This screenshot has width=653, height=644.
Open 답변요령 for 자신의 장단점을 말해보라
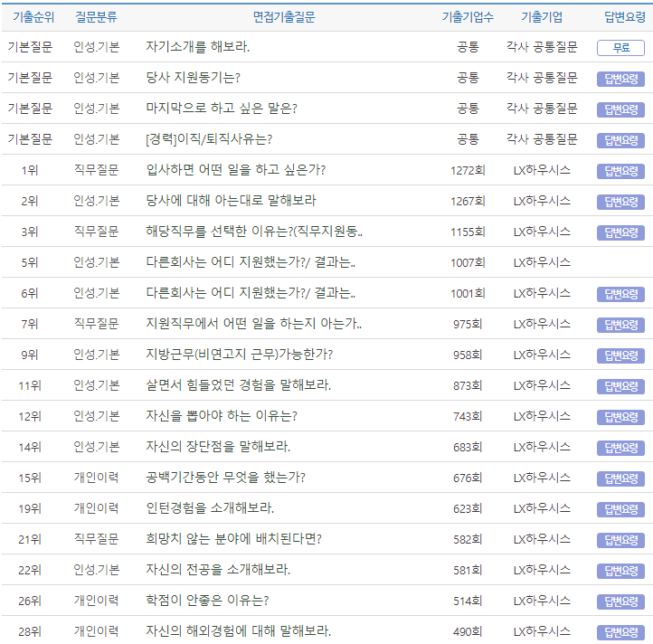[620, 448]
